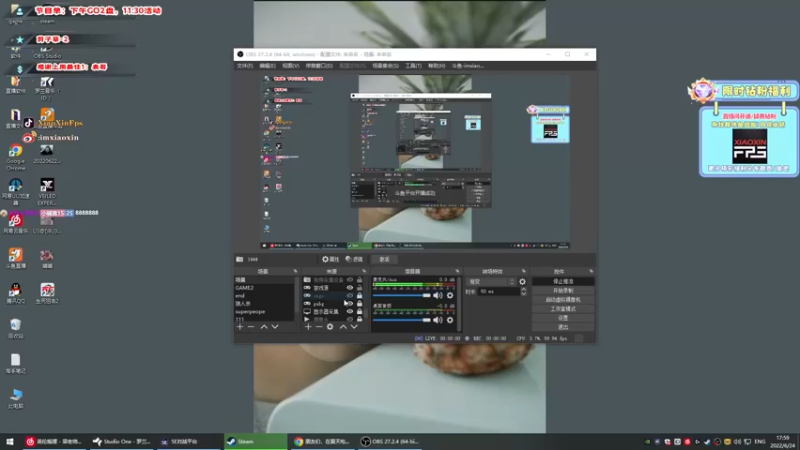This screenshot has height=450, width=800.
Task: Toggle visibility of the media source row
Action: 350,319
